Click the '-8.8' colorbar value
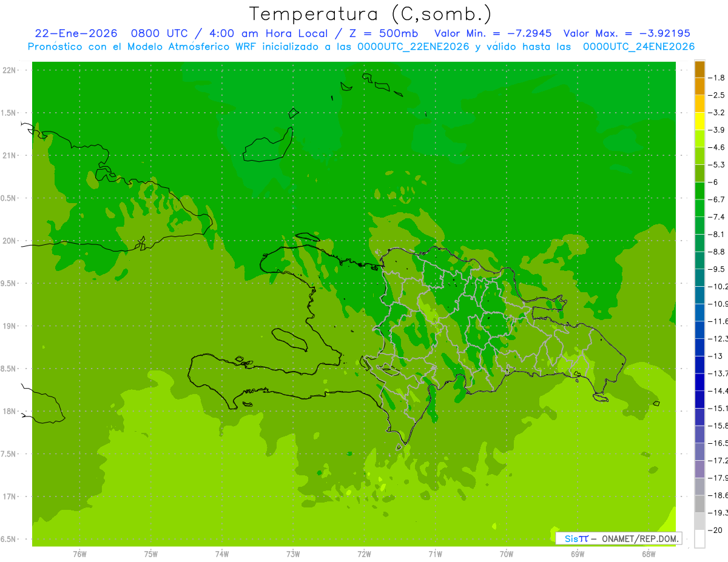This screenshot has height=562, width=728. [x=716, y=252]
